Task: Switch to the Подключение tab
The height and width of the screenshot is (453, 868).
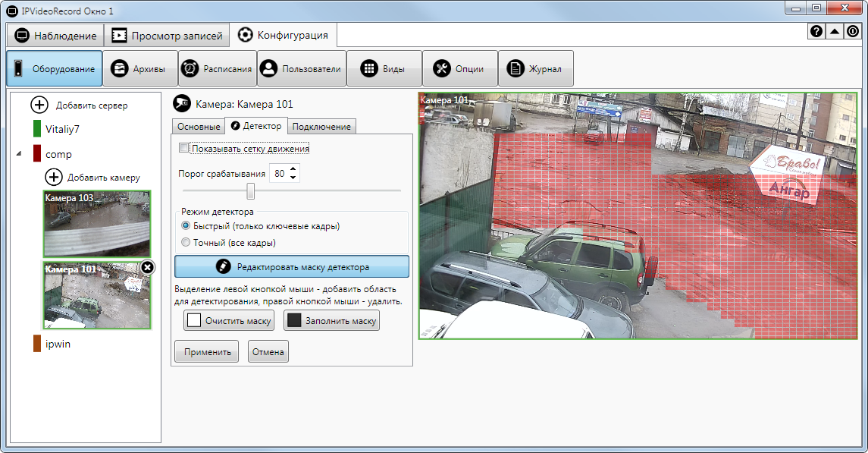Action: [321, 127]
